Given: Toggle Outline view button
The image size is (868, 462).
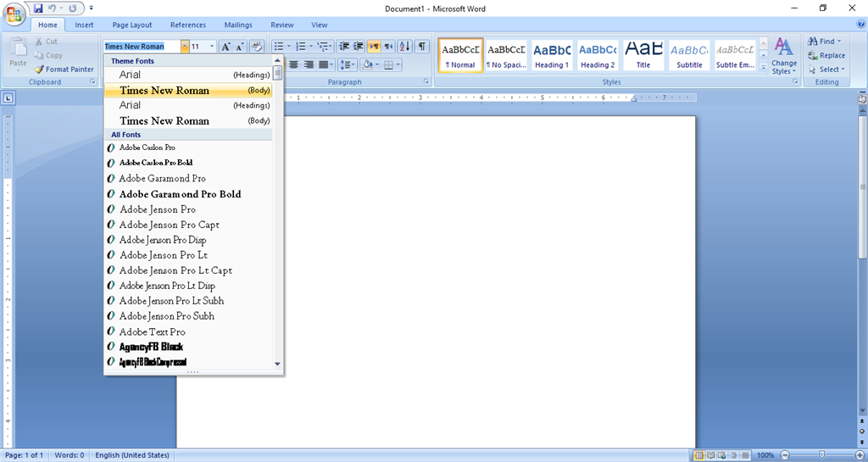Looking at the screenshot, I should pyautogui.click(x=733, y=455).
